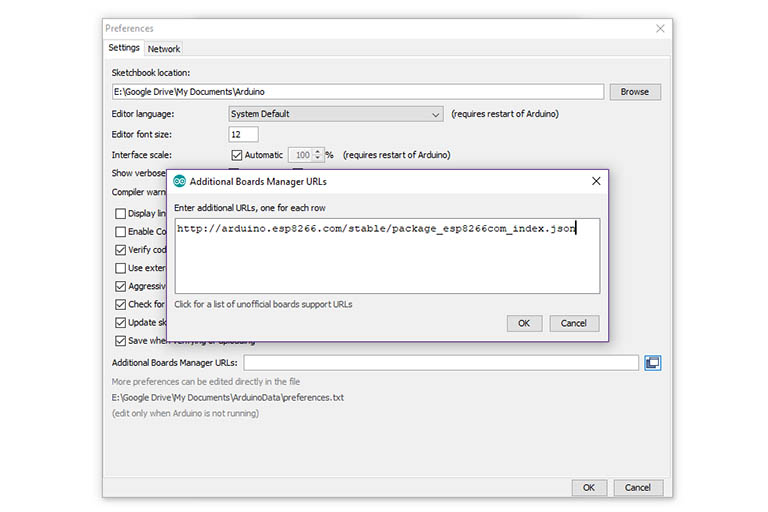The height and width of the screenshot is (512, 768).
Task: Toggle the Display line numbers checkbox
Action: tap(120, 214)
